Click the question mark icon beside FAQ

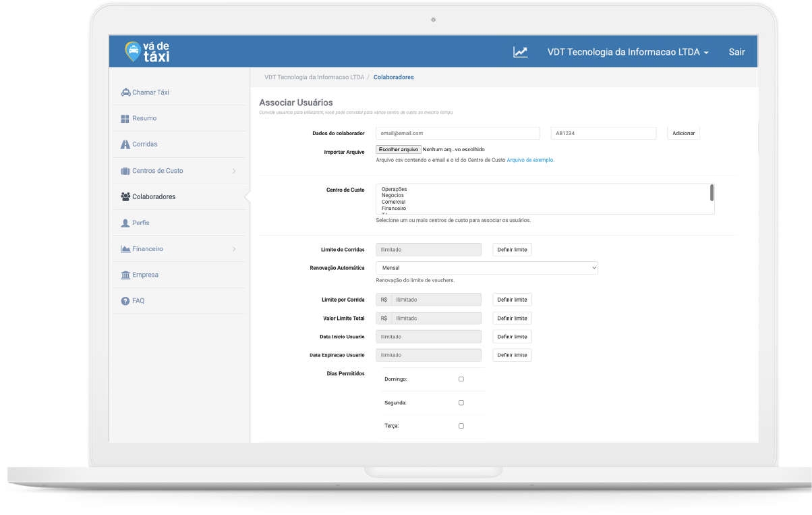(125, 301)
